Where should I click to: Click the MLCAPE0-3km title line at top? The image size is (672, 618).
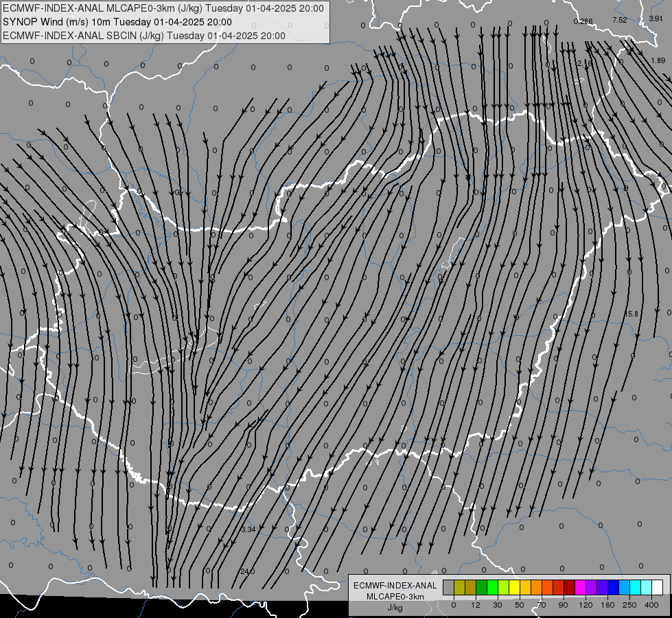(x=163, y=8)
